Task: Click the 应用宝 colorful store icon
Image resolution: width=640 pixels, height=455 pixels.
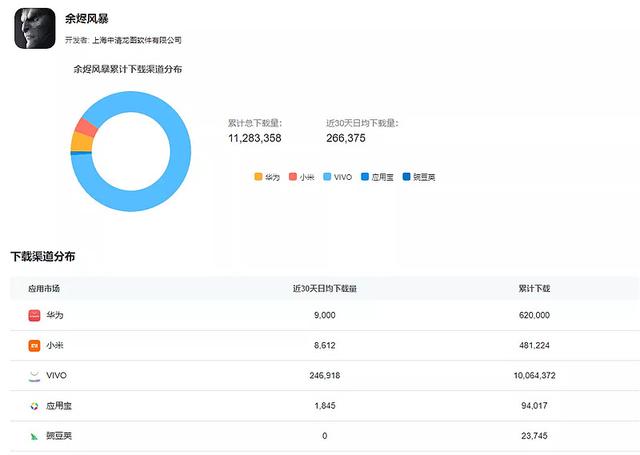Action: click(35, 406)
